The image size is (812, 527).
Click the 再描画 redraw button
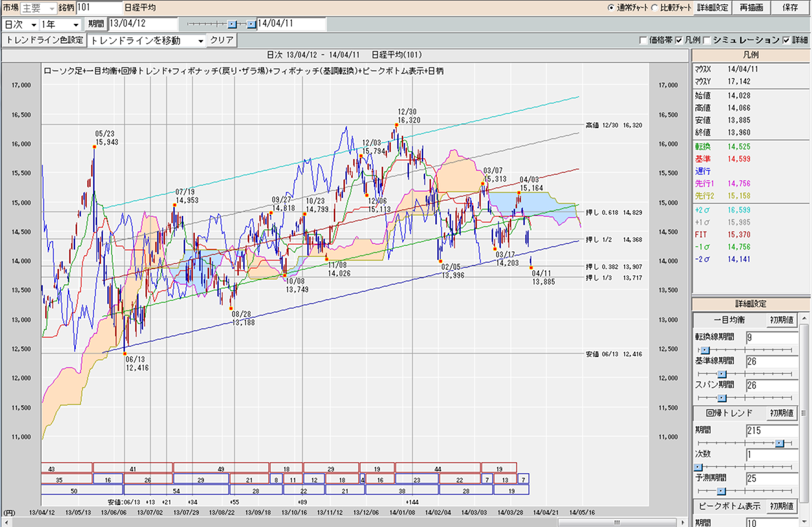pos(751,8)
